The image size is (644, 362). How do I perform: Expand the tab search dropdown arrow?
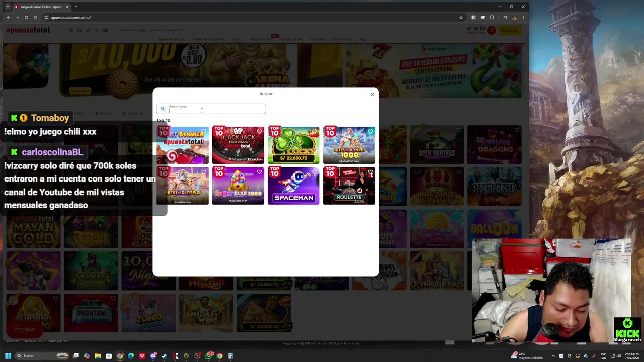[x=7, y=7]
